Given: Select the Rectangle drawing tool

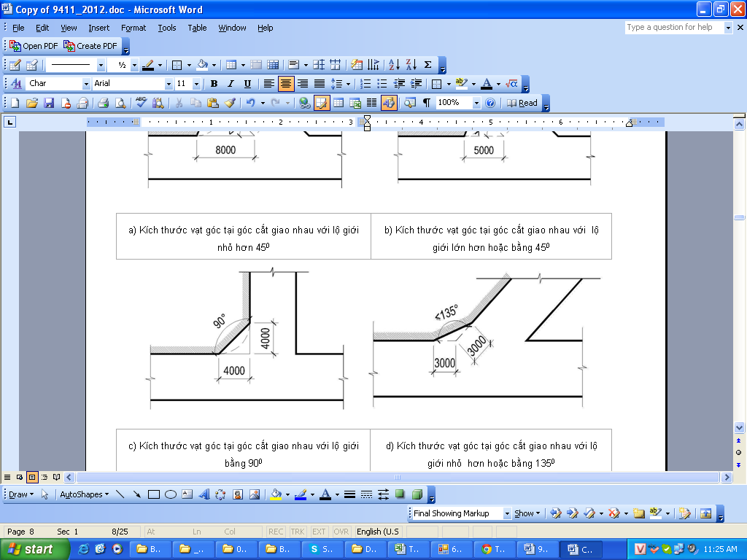Looking at the screenshot, I should 153,494.
